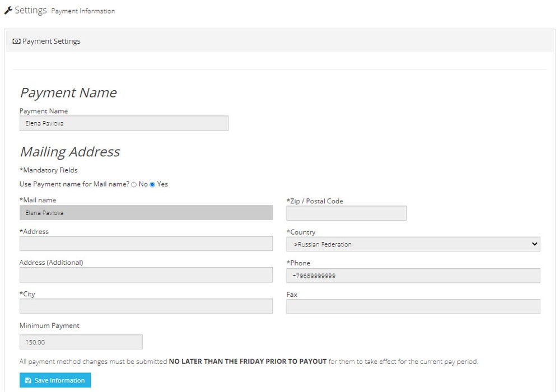Click the City input field
Screen dimensions: 560x392
coord(146,306)
